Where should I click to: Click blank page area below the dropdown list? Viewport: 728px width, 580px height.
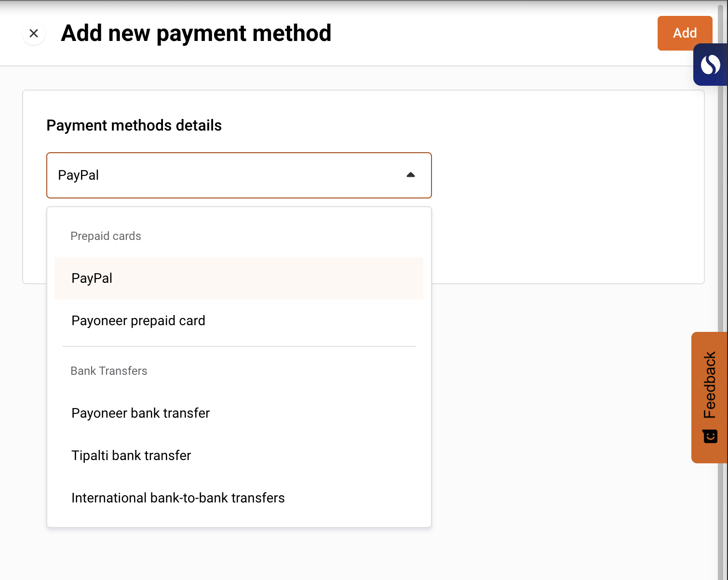coord(289,554)
